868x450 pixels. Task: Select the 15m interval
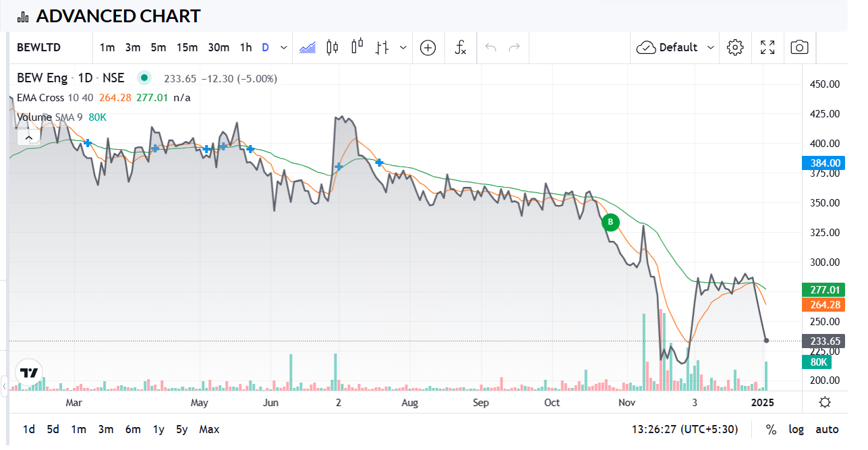coord(187,47)
